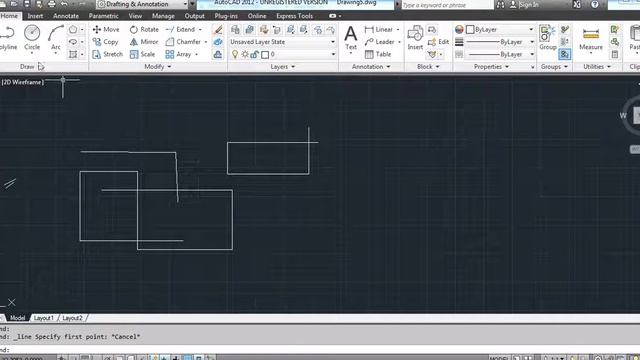
Task: Insert a Table
Action: pos(378,54)
